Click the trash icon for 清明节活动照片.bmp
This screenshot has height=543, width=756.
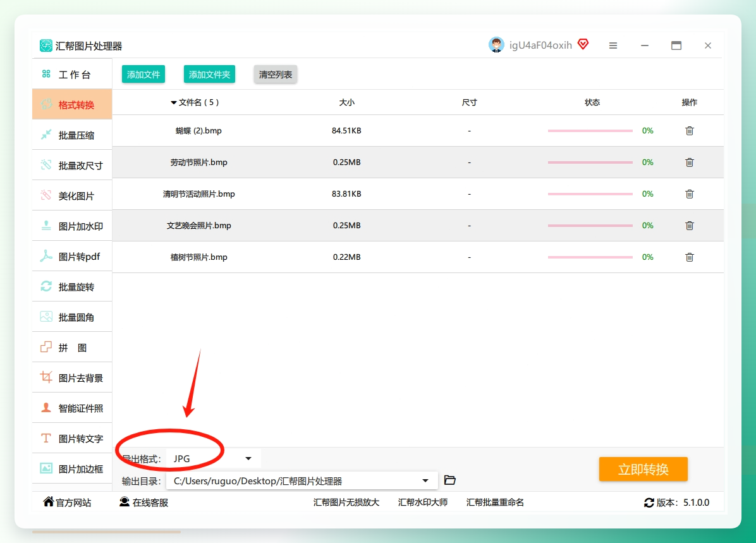click(x=690, y=194)
